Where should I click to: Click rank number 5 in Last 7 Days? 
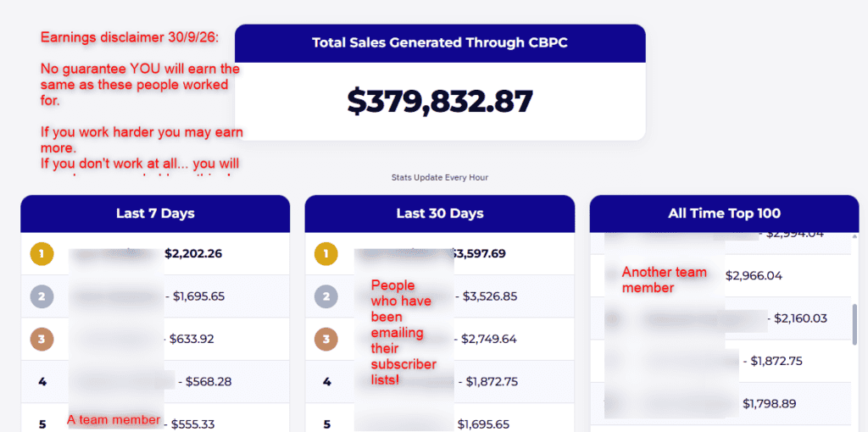(42, 424)
